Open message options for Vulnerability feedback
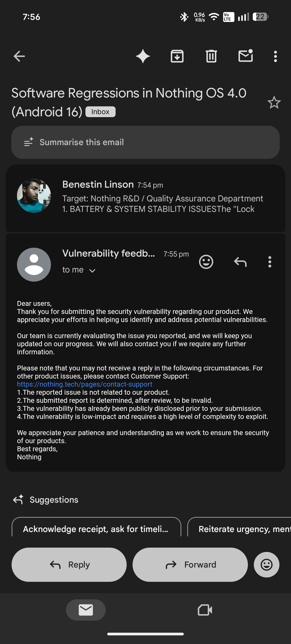This screenshot has height=644, width=291. pos(270,262)
